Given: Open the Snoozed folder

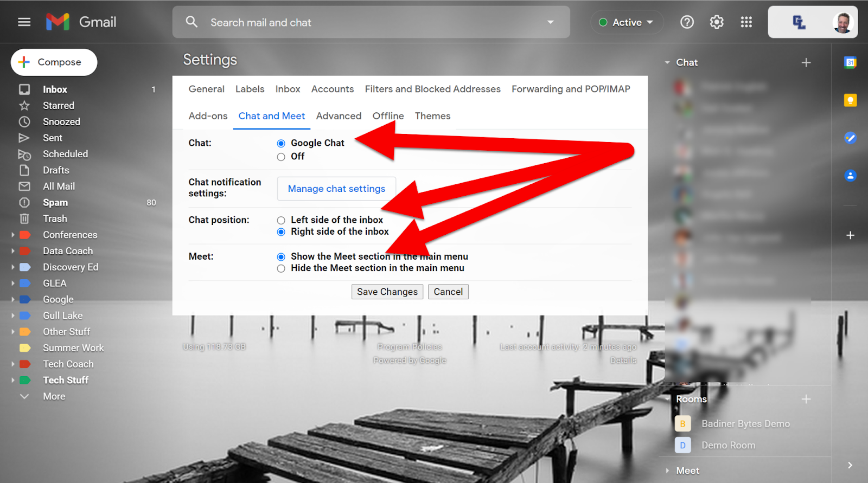Looking at the screenshot, I should point(61,122).
